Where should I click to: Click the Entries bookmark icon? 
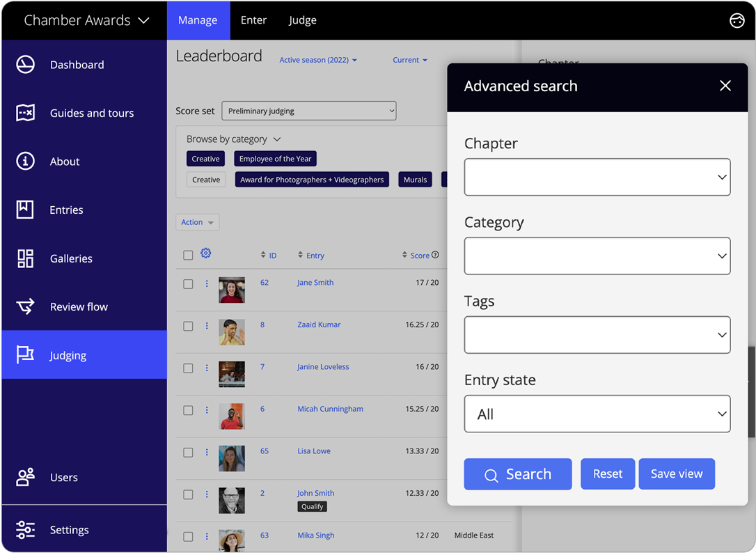click(25, 210)
